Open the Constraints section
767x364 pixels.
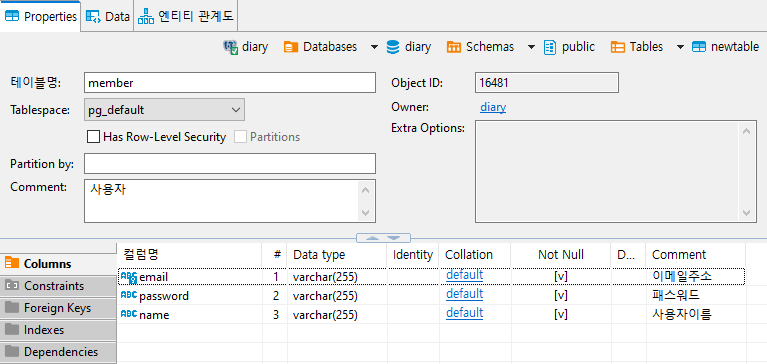pos(58,286)
